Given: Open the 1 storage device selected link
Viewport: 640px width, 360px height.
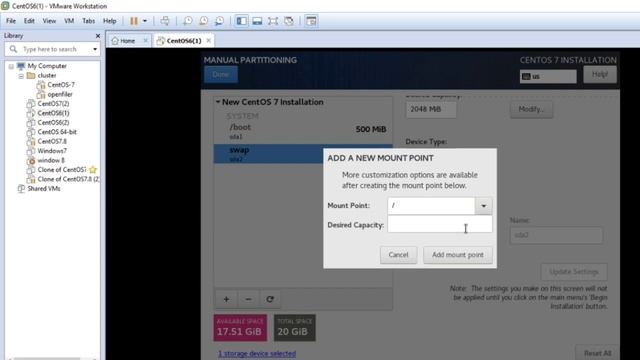Looking at the screenshot, I should 257,353.
